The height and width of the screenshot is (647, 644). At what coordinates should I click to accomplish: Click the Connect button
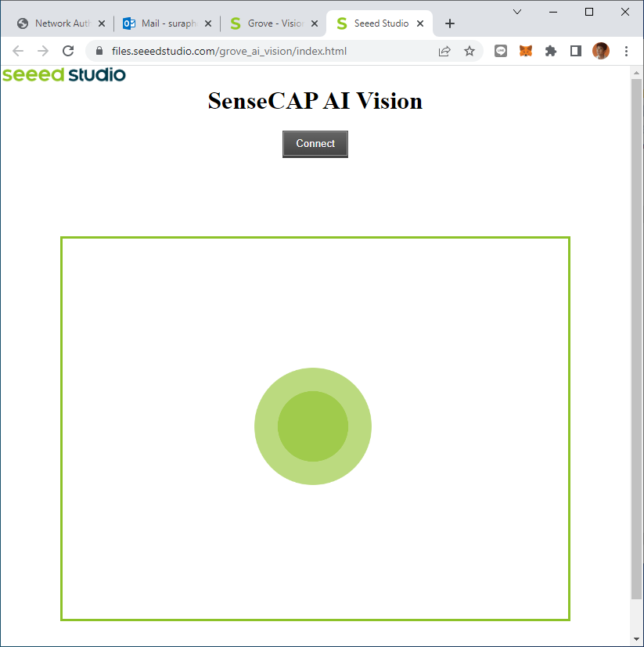pyautogui.click(x=315, y=144)
